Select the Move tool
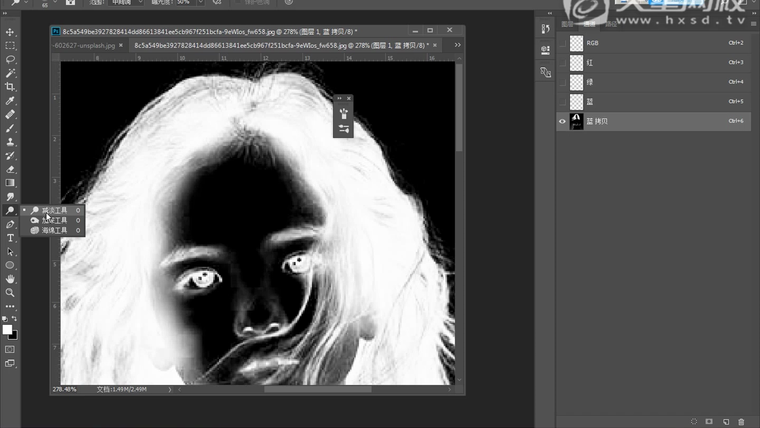Viewport: 760px width, 428px height. pyautogui.click(x=10, y=32)
